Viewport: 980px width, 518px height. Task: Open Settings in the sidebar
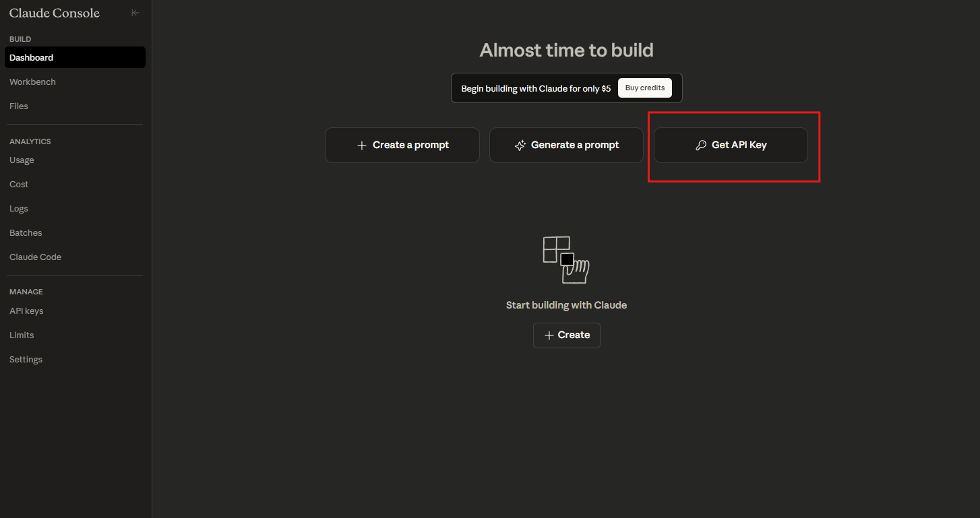pos(75,360)
